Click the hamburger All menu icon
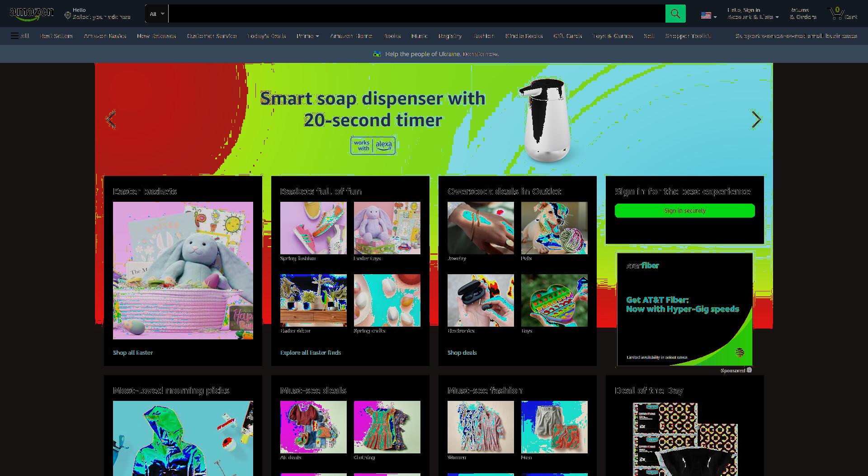Screen dimensions: 868x476 (x=20, y=36)
